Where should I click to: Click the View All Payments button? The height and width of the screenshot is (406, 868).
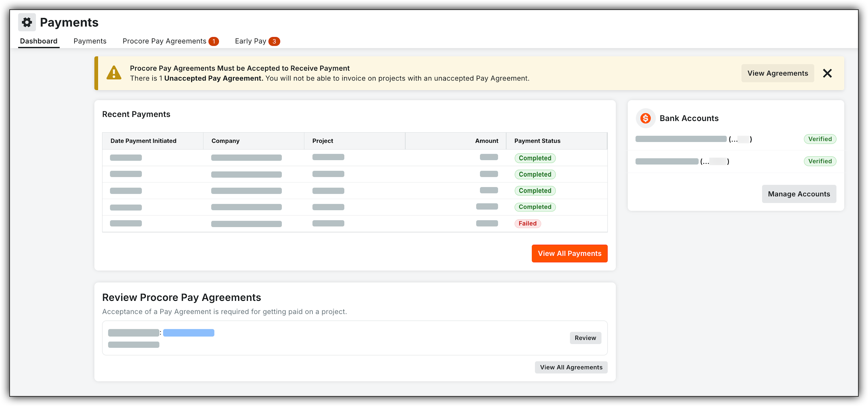point(569,253)
